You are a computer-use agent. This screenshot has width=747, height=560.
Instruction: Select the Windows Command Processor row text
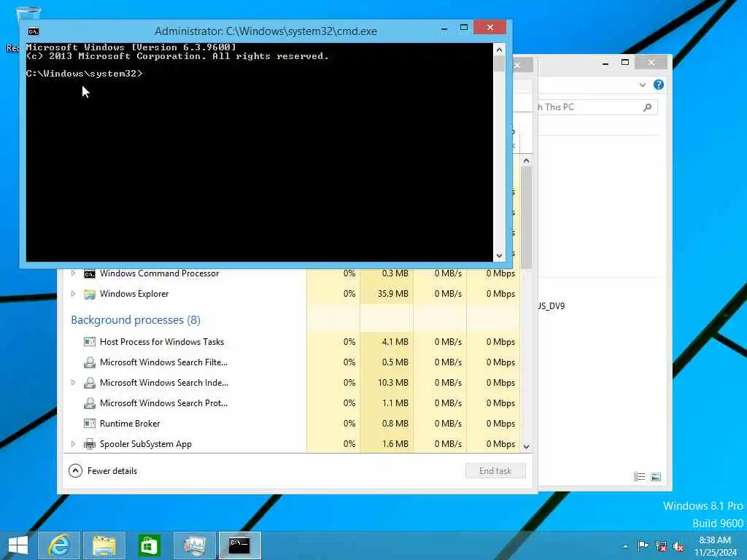pos(160,273)
